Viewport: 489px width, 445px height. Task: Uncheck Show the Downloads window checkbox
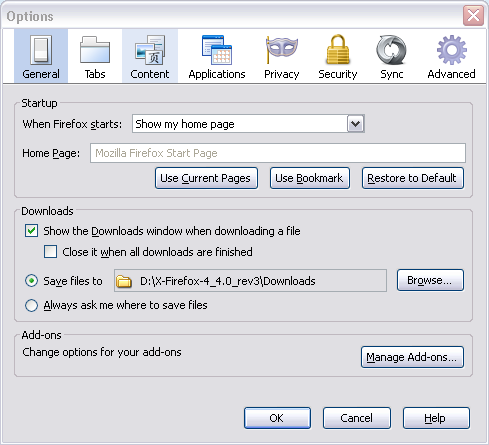31,231
